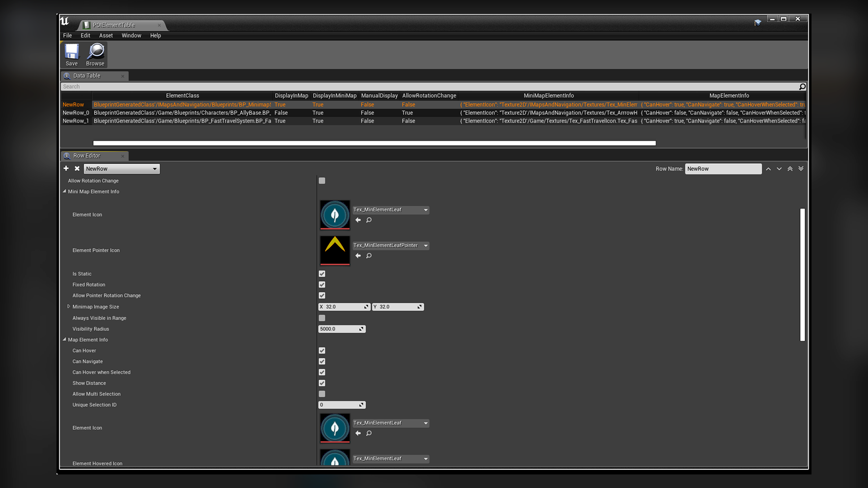Toggle the Allow Rotation Change checkbox
Viewport: 868px width, 488px height.
[x=322, y=181]
